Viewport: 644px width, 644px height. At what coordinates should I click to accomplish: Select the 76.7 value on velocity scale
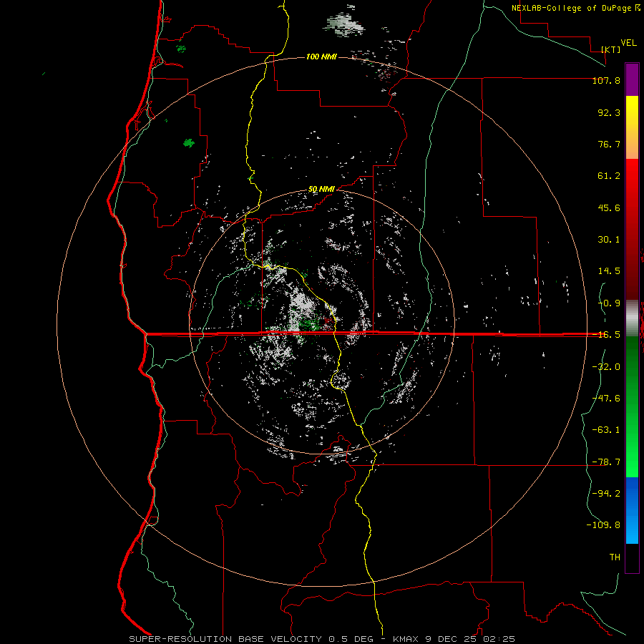pos(609,144)
